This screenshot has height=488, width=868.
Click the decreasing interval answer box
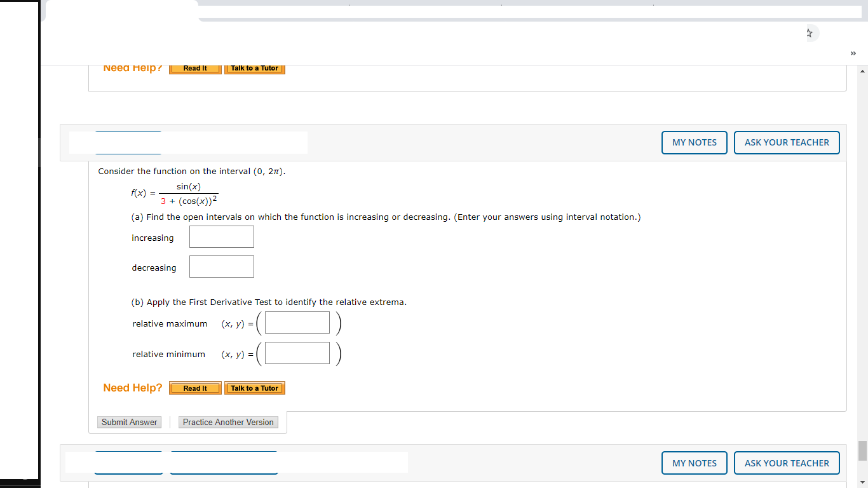coord(221,266)
